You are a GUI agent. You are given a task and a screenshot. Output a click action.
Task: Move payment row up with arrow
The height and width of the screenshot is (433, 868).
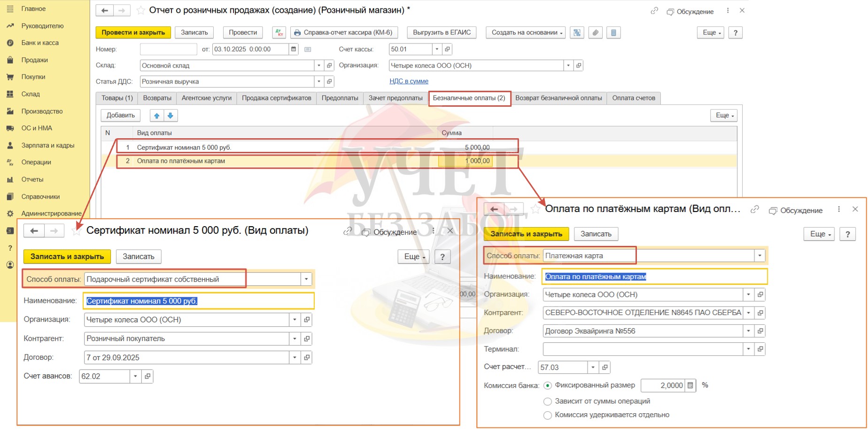click(157, 116)
